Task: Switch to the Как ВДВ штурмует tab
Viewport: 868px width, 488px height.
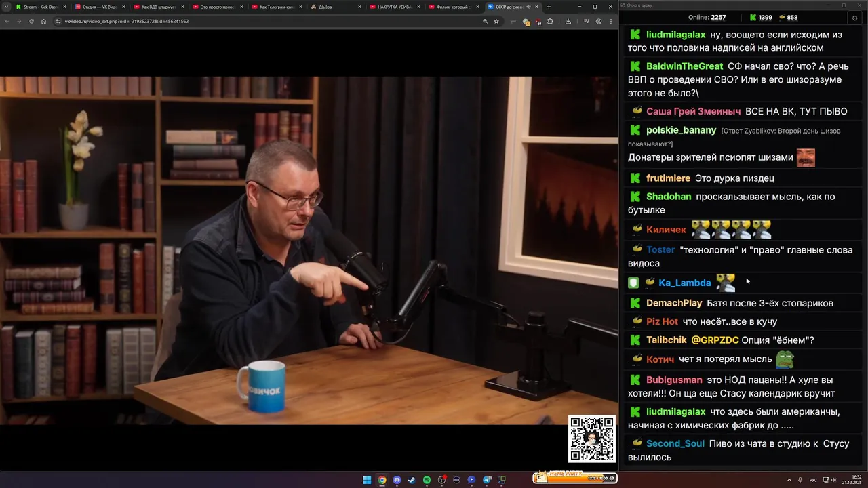Action: click(158, 7)
